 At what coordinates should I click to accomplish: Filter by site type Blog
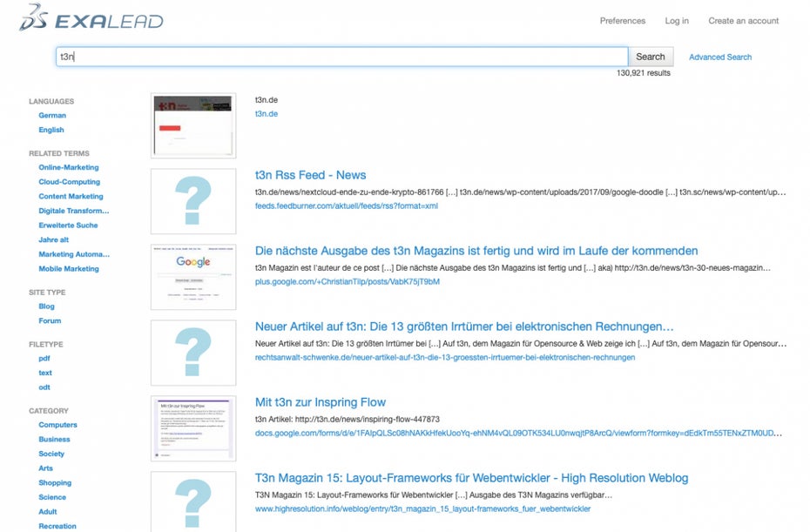tap(46, 306)
